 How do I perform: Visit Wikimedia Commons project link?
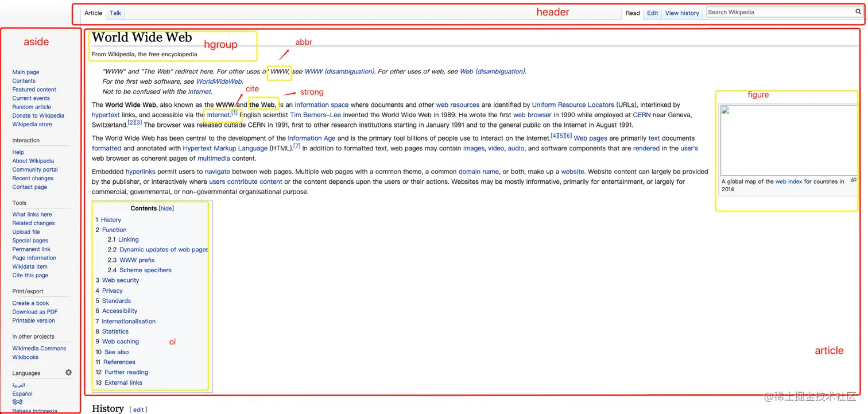tap(39, 349)
